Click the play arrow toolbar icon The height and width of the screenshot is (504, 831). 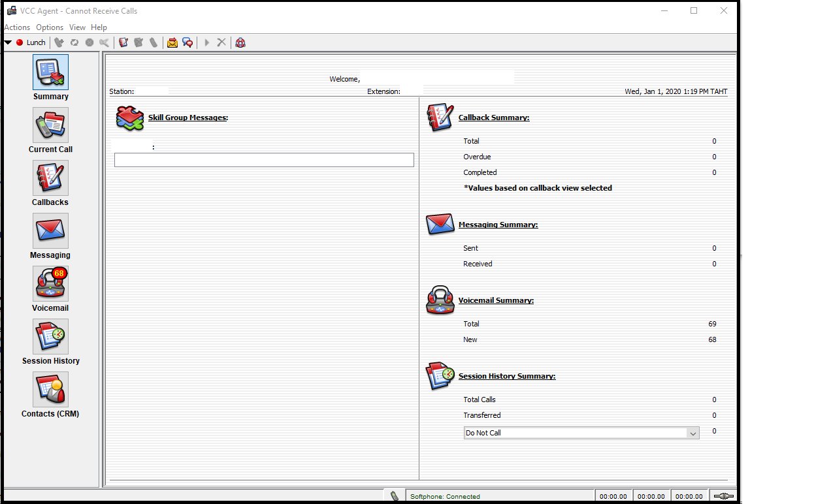pyautogui.click(x=206, y=42)
